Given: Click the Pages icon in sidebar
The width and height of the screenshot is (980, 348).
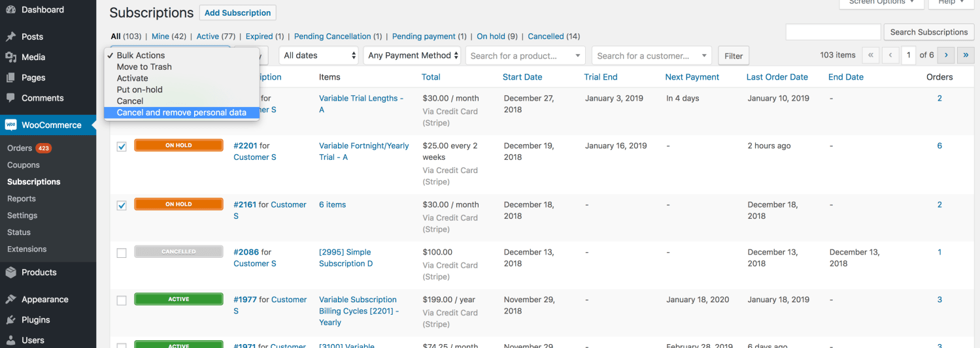Looking at the screenshot, I should pos(11,78).
